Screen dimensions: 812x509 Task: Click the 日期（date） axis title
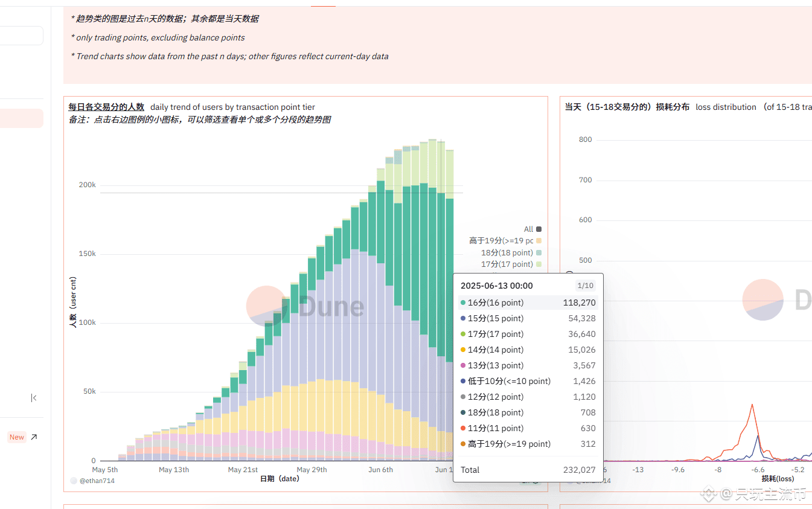click(280, 479)
